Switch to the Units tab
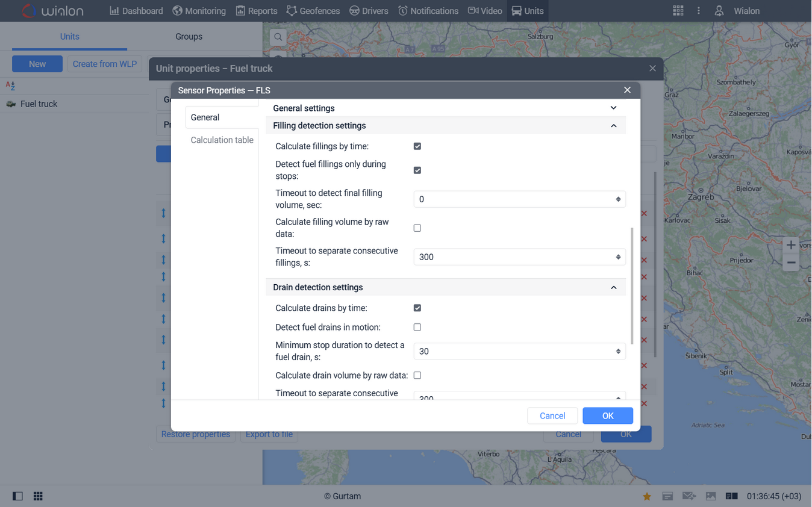Screen dimensions: 812x507 [x=70, y=37]
